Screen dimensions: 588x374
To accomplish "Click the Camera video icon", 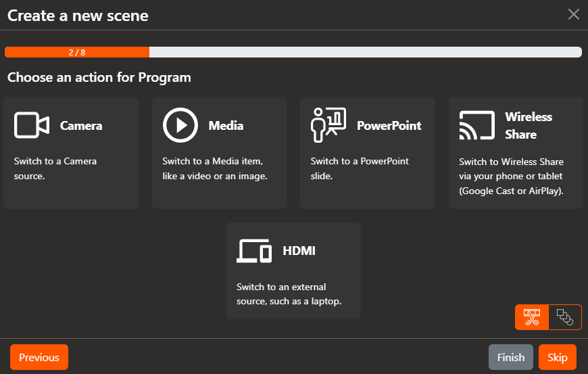I will (x=32, y=125).
